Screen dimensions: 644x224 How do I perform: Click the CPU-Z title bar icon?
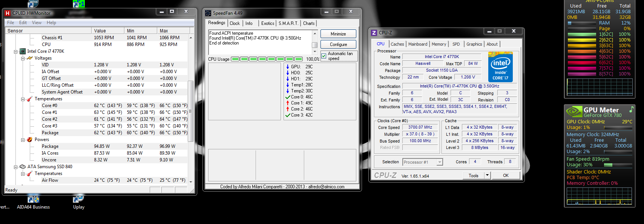tap(374, 33)
